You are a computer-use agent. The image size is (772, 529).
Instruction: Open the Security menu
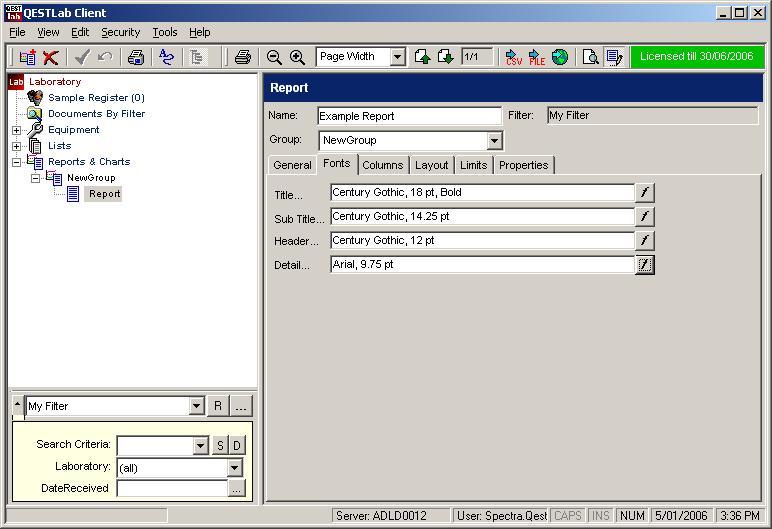[120, 32]
